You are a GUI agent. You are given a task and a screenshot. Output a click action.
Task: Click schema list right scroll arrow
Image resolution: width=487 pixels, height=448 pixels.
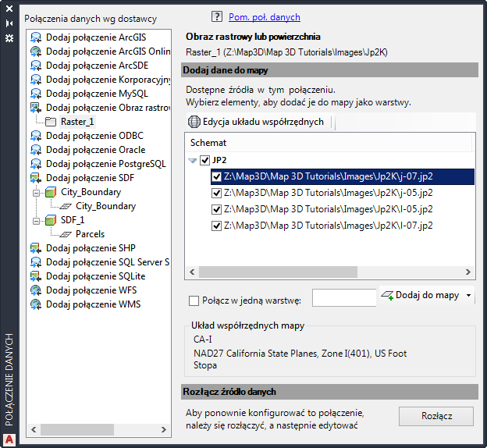468,272
